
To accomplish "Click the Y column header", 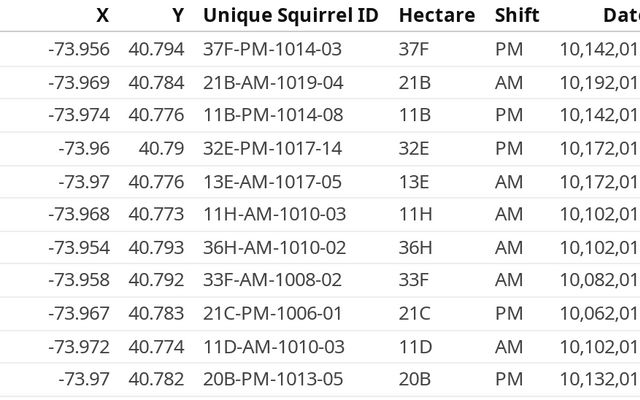I will tap(177, 15).
